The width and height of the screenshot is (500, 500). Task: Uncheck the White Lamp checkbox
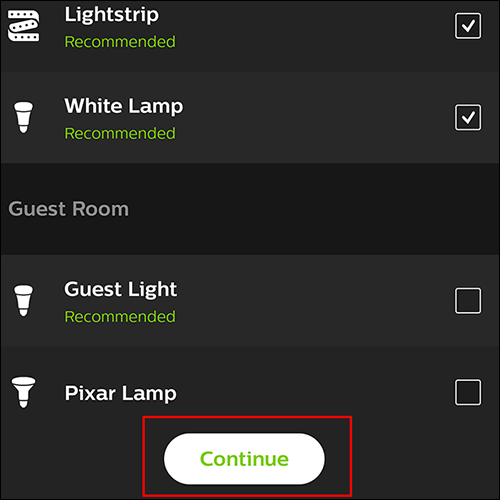[468, 117]
